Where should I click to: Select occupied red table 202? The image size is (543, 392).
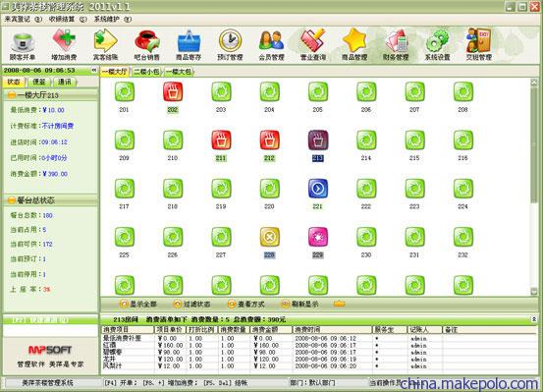[173, 91]
